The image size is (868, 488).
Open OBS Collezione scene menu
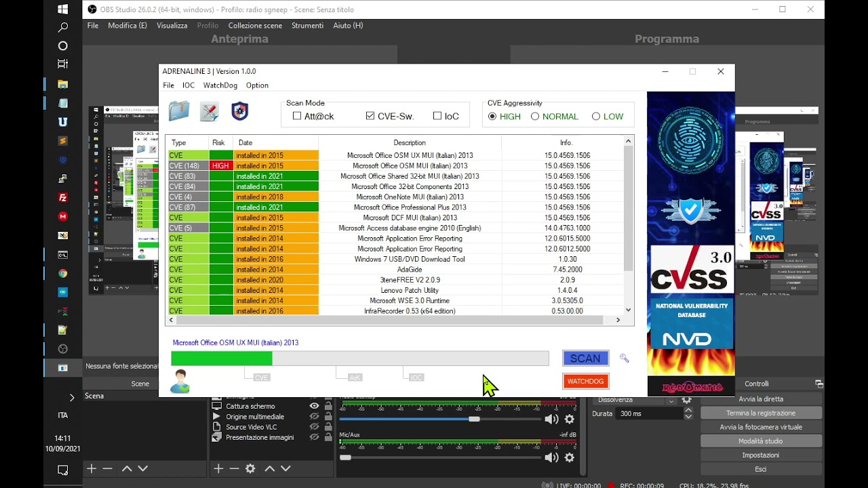click(255, 26)
